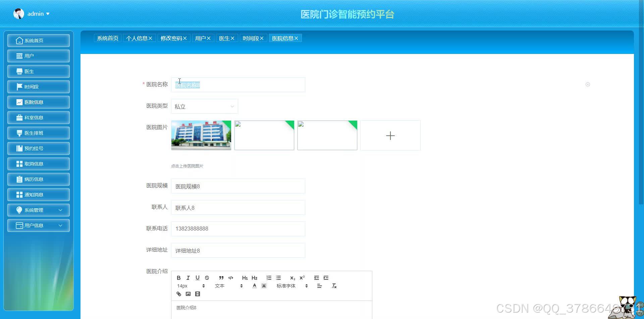Select the hospital building photo thumbnail
Image resolution: width=644 pixels, height=319 pixels.
coord(201,135)
